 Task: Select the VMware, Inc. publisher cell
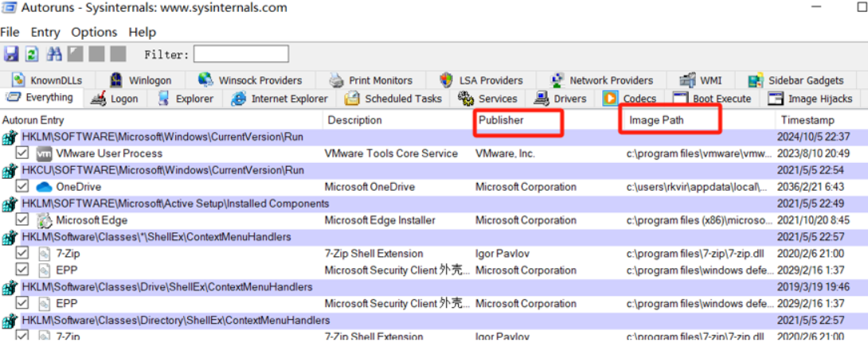pos(505,154)
